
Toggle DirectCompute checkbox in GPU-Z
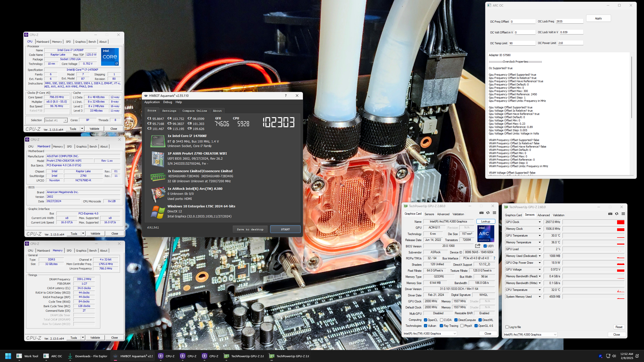[x=456, y=320]
